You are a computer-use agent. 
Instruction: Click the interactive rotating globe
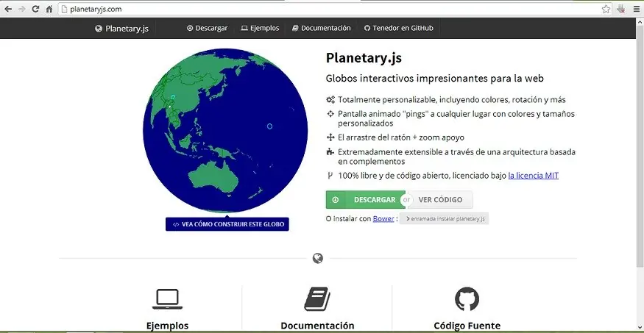click(225, 130)
